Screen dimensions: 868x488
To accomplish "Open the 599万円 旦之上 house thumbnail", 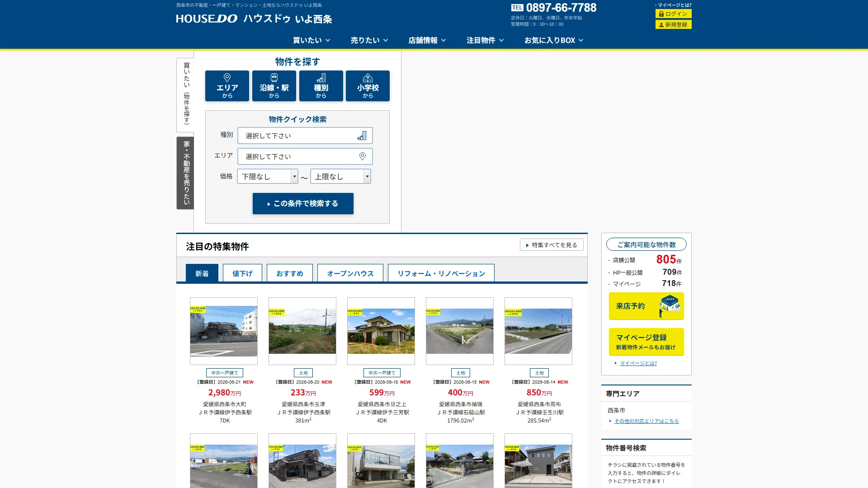I will [x=381, y=331].
